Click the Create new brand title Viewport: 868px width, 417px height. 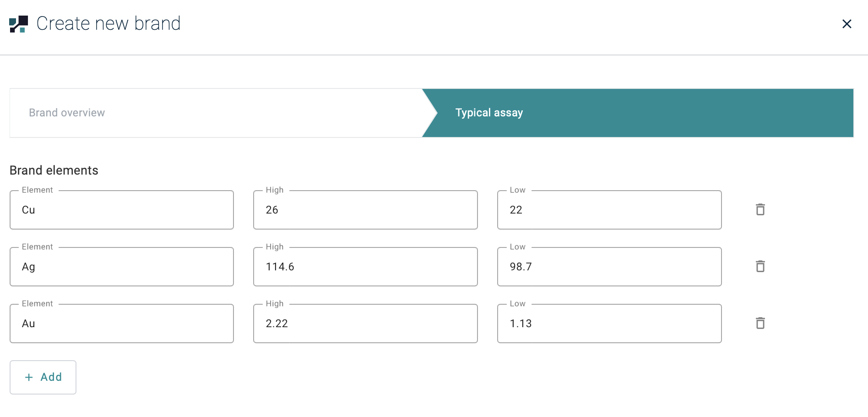(108, 24)
